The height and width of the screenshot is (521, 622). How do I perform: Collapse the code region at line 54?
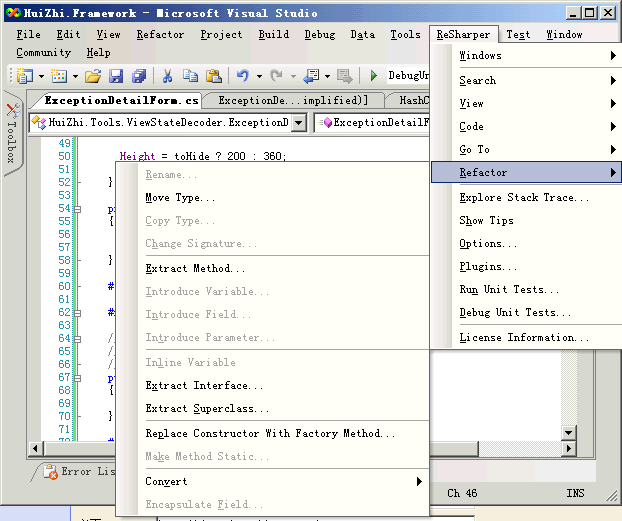tap(78, 210)
